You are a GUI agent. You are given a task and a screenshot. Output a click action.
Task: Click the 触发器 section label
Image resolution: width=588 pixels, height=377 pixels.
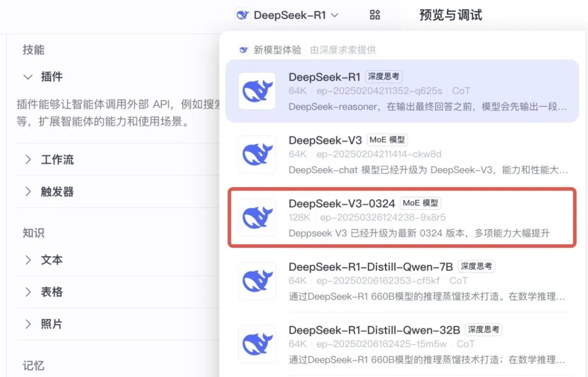click(x=57, y=192)
